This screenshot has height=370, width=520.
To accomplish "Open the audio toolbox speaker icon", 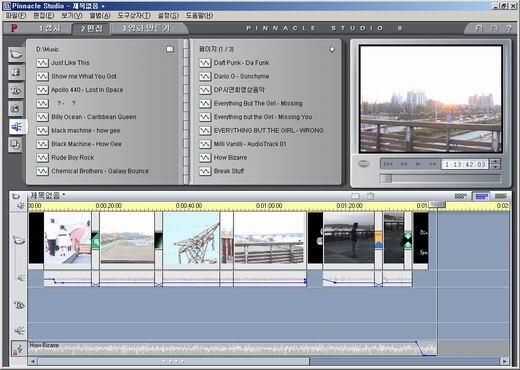I will 21,206.
